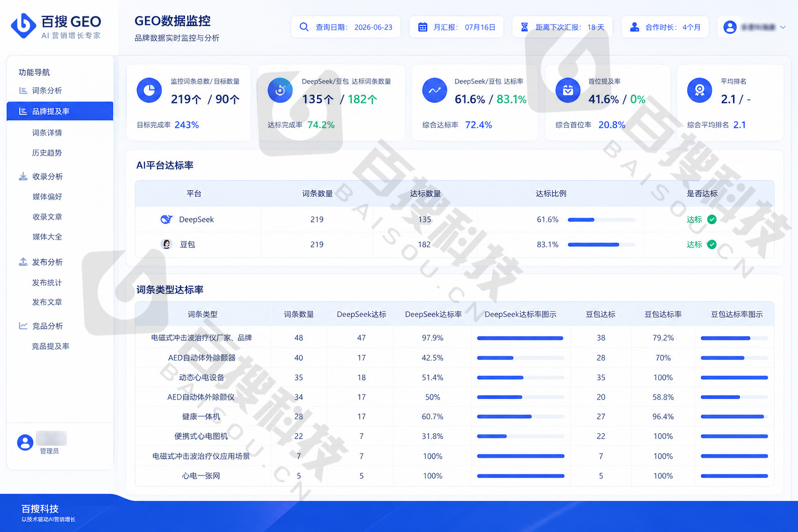
Task: Click 达标完成率 74.2% value
Action: pyautogui.click(x=321, y=125)
